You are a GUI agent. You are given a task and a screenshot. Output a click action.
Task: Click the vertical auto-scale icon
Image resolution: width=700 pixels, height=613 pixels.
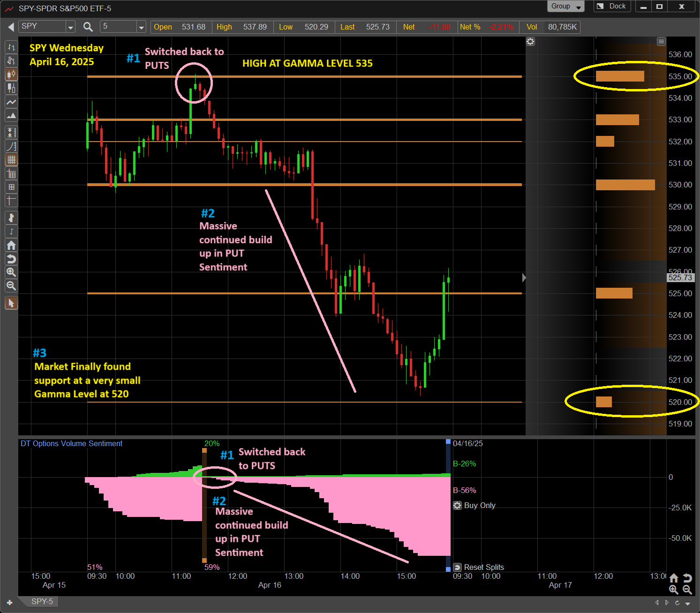pyautogui.click(x=11, y=133)
